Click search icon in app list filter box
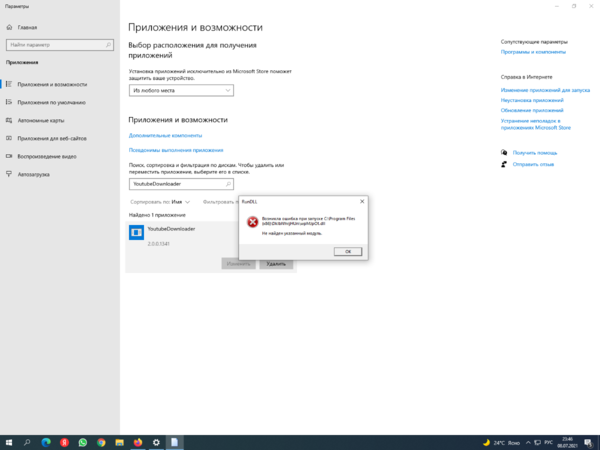 228,184
